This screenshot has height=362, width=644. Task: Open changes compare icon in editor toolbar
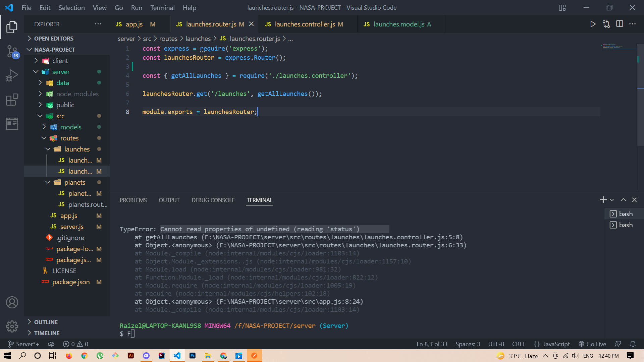(x=606, y=24)
